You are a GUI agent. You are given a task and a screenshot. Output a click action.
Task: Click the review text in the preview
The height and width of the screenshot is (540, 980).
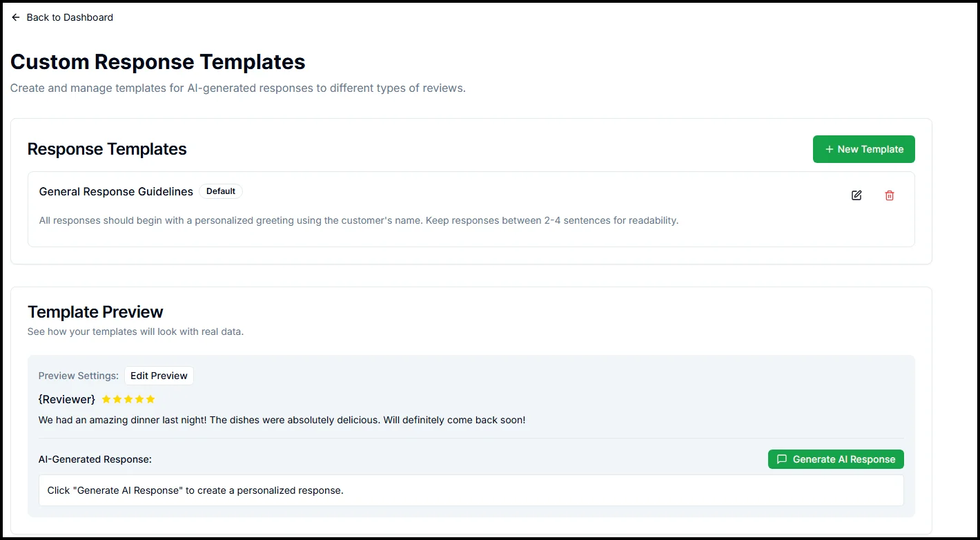282,419
